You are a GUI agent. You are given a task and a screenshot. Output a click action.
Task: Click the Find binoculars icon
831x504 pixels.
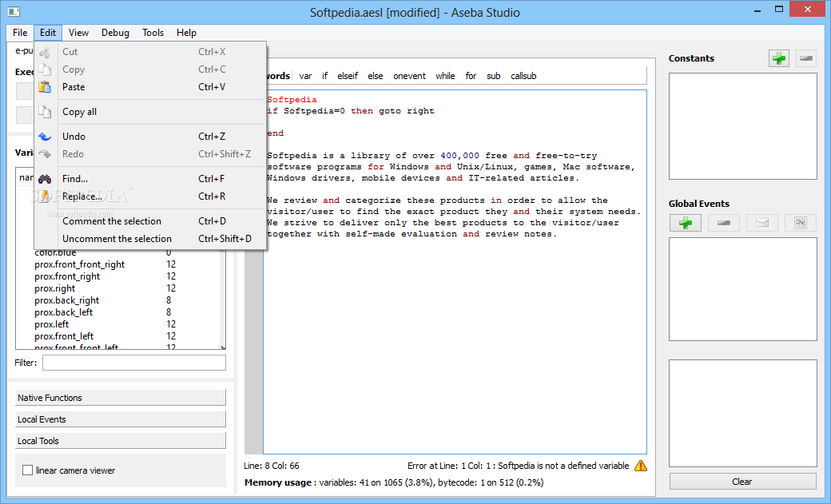coord(45,179)
